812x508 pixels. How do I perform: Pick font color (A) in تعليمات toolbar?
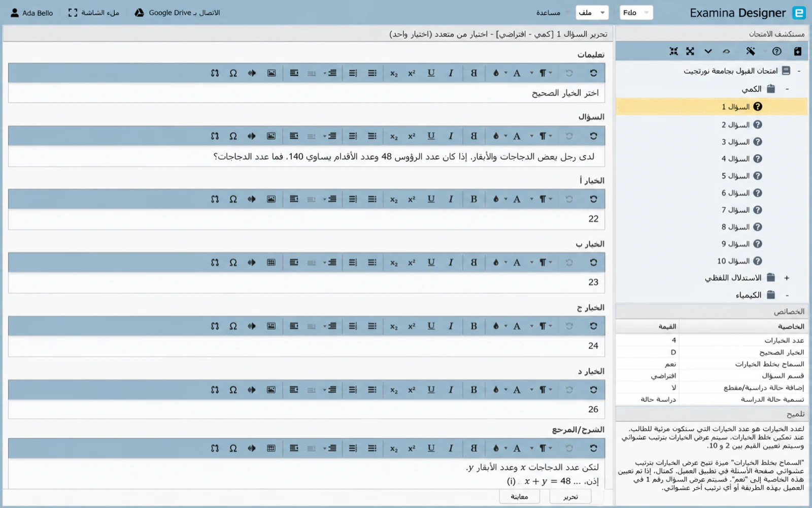(x=517, y=73)
